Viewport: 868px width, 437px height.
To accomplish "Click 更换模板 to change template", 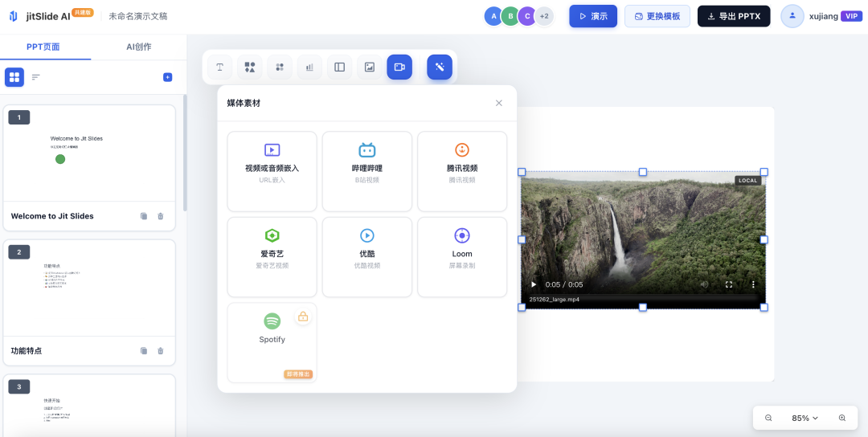I will 657,16.
